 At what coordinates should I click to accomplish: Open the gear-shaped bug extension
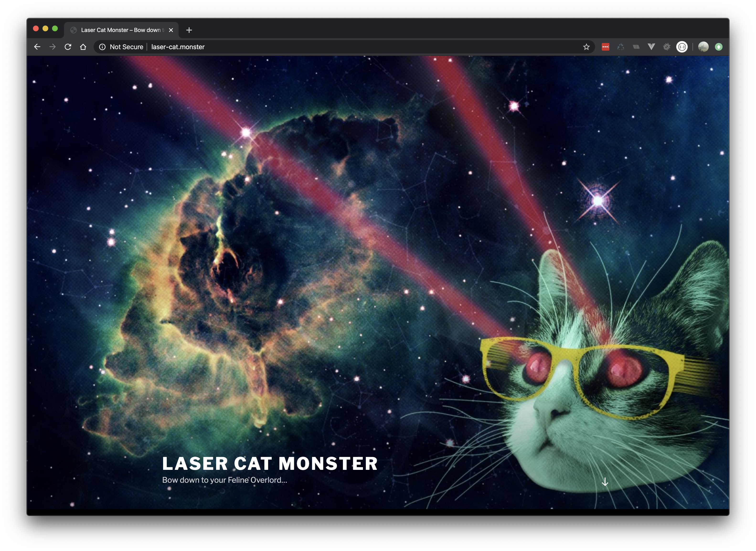pyautogui.click(x=667, y=47)
